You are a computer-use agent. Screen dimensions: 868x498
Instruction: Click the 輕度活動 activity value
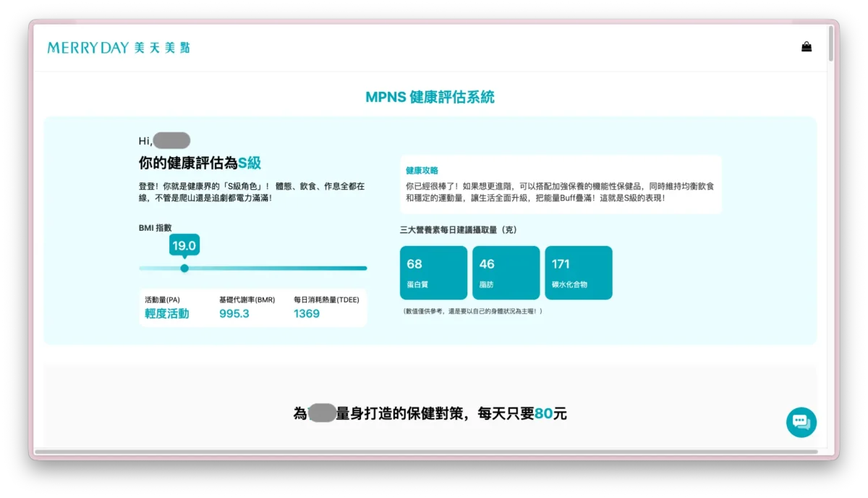[x=166, y=314]
